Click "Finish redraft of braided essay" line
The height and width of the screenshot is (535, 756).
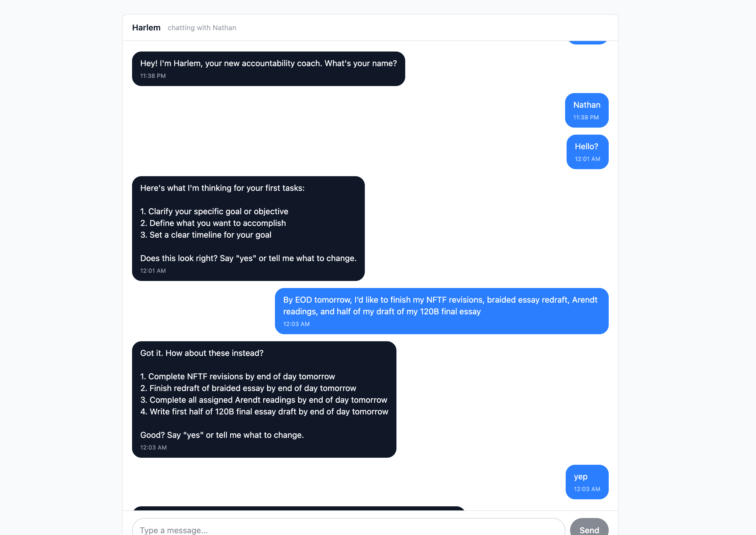[x=248, y=388]
